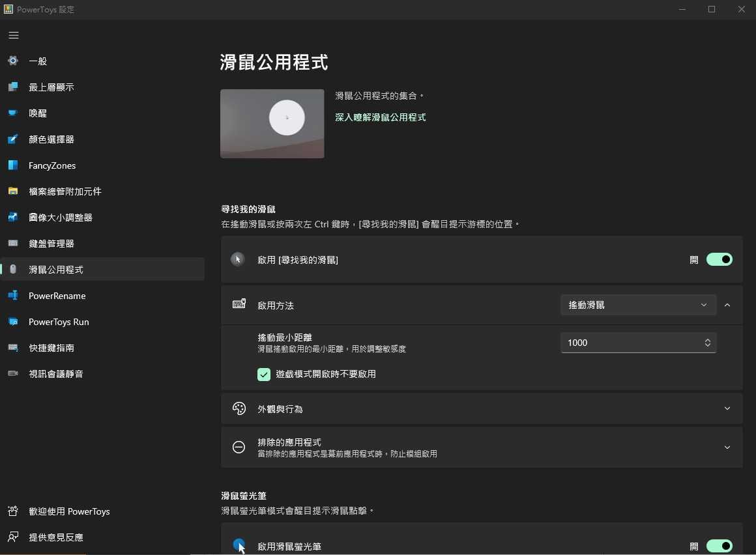The image size is (756, 555).
Task: Open PowerRename via its sidebar icon
Action: click(x=13, y=296)
